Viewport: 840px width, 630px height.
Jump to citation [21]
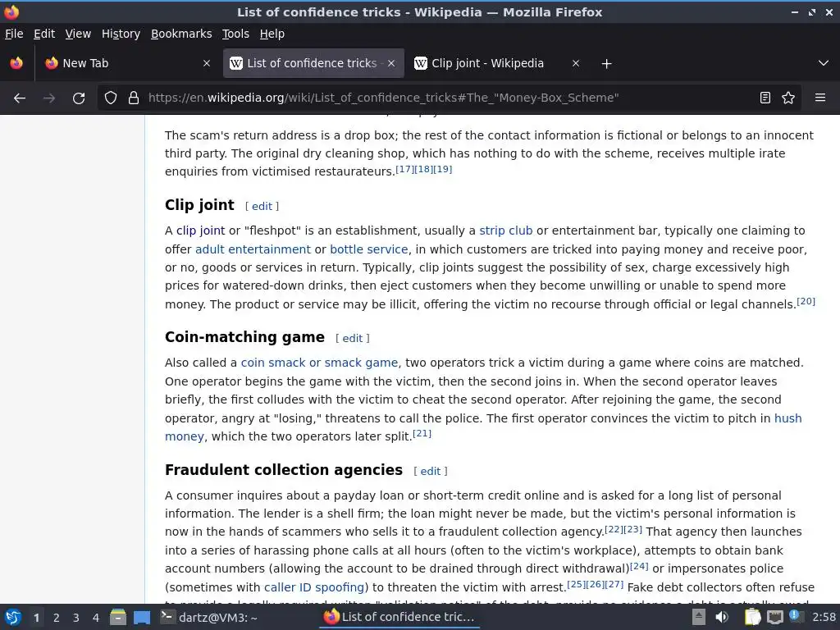[422, 434]
